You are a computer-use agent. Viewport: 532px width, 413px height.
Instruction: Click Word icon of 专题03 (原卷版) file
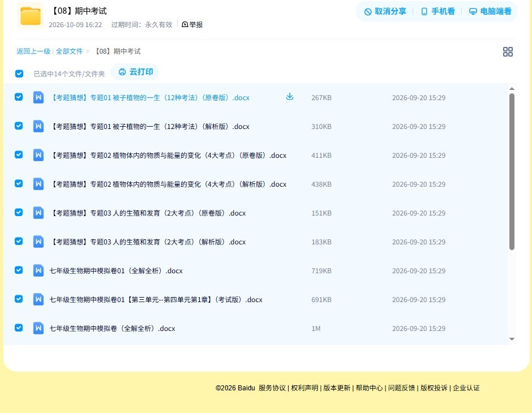click(x=38, y=213)
